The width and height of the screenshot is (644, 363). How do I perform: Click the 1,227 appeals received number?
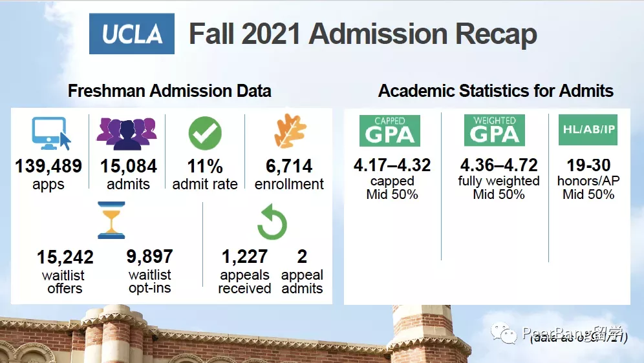click(244, 256)
